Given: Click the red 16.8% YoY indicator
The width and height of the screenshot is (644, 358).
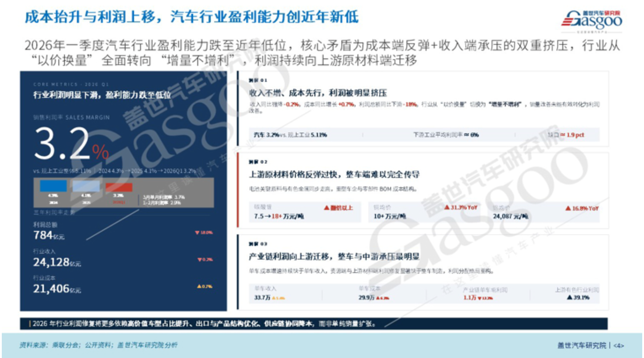Looking at the screenshot, I should pos(582,208).
